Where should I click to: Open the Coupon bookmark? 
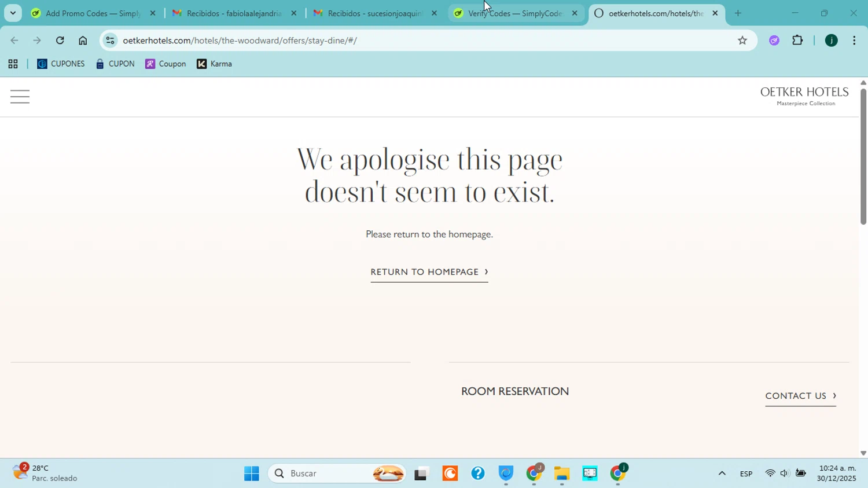165,64
